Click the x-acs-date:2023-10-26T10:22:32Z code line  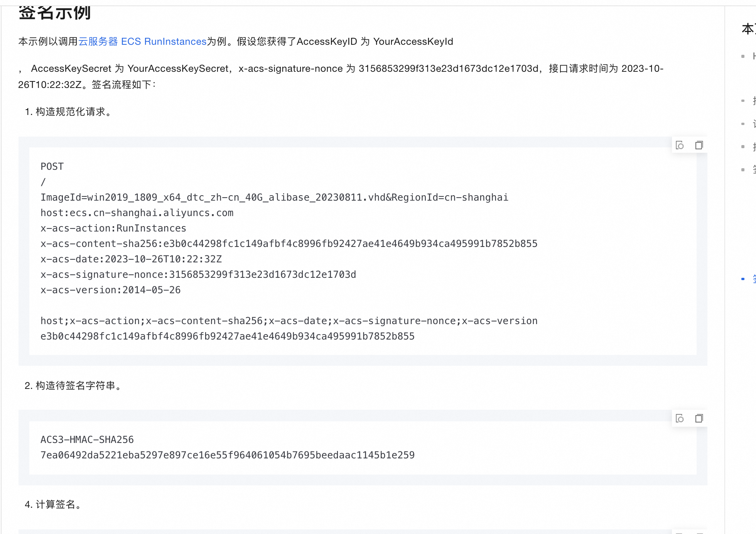tap(131, 259)
